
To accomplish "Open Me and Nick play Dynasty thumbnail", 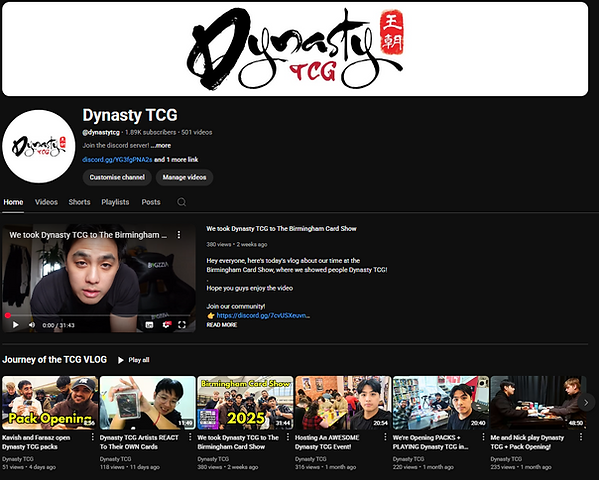I will point(538,403).
